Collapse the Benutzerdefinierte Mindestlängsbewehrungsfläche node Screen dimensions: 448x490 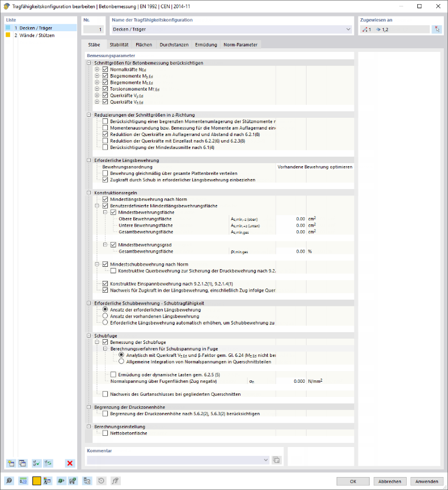(97, 206)
